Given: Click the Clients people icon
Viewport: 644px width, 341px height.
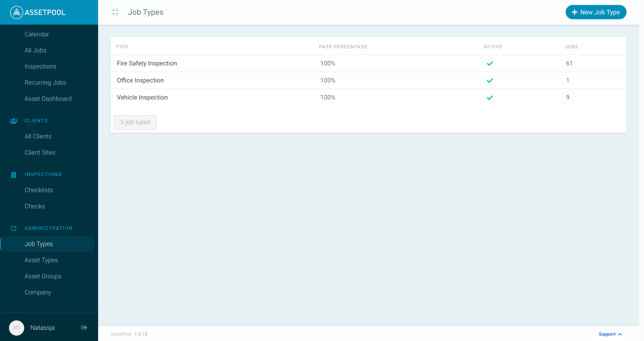Looking at the screenshot, I should [13, 121].
